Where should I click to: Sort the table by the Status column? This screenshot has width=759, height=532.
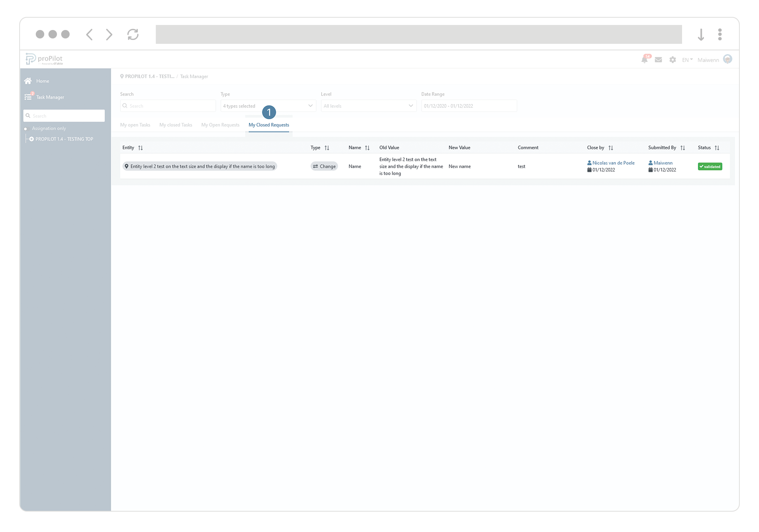pyautogui.click(x=717, y=148)
